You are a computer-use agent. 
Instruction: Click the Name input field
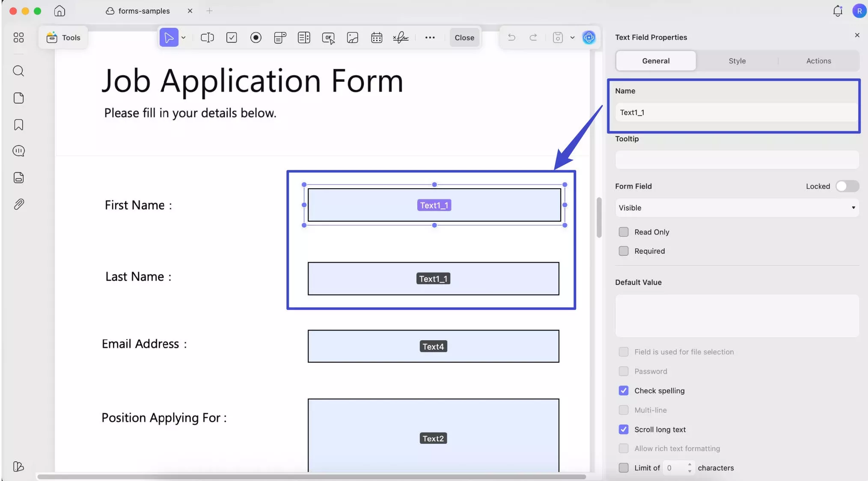pos(737,113)
